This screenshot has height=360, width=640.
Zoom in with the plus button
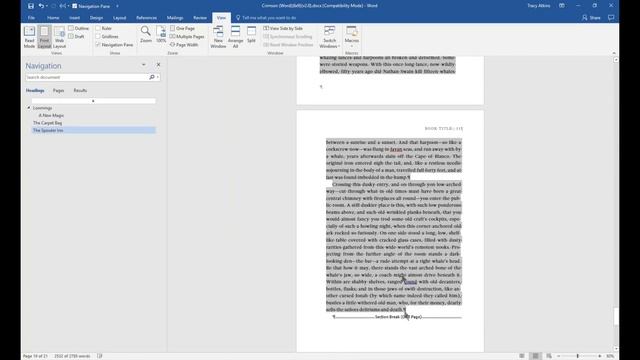[600, 356]
